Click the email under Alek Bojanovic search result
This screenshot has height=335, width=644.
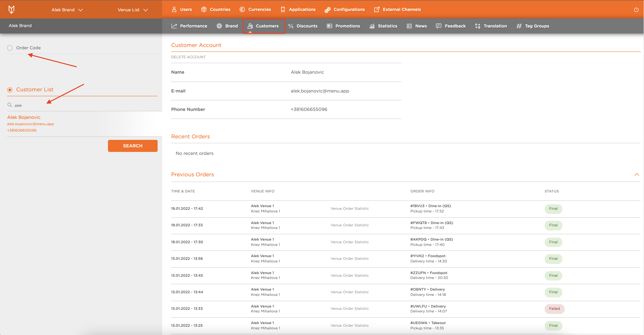(30, 124)
